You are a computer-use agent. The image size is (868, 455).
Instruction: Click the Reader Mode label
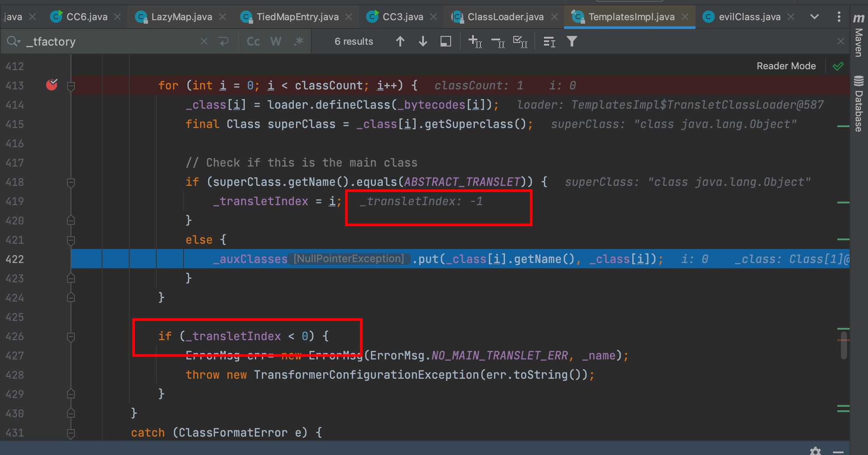(x=786, y=66)
